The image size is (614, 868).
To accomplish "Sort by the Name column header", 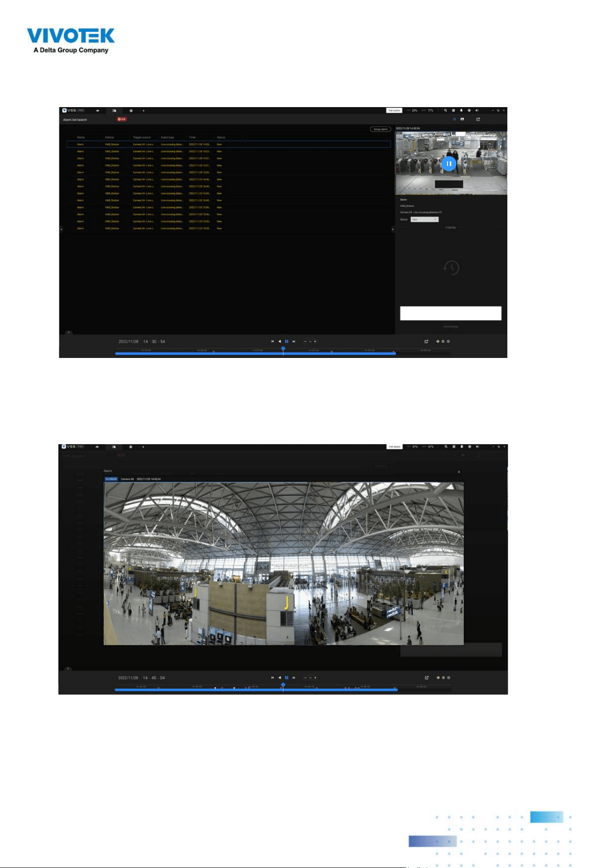I will pos(81,137).
